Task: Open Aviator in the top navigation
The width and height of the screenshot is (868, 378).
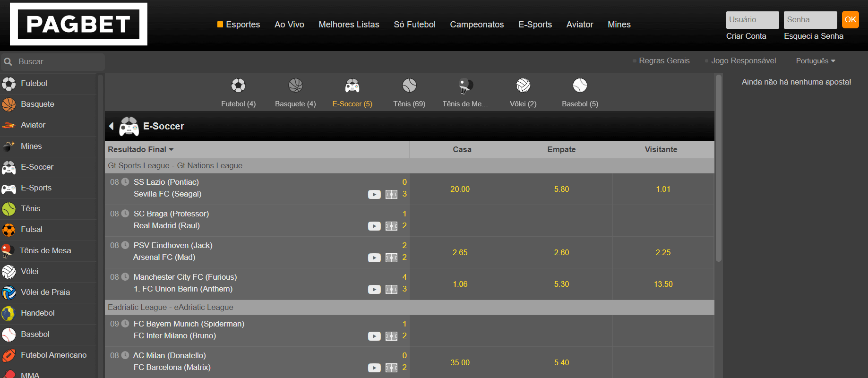Action: 580,25
